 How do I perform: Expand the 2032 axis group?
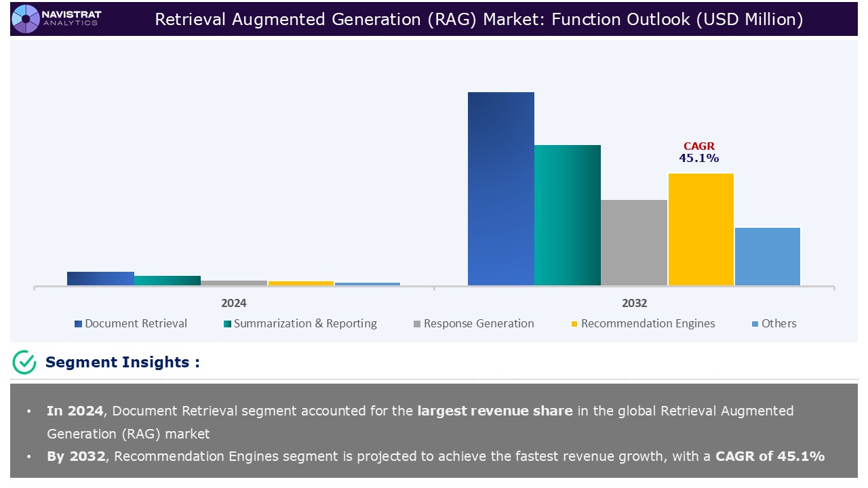pyautogui.click(x=635, y=303)
